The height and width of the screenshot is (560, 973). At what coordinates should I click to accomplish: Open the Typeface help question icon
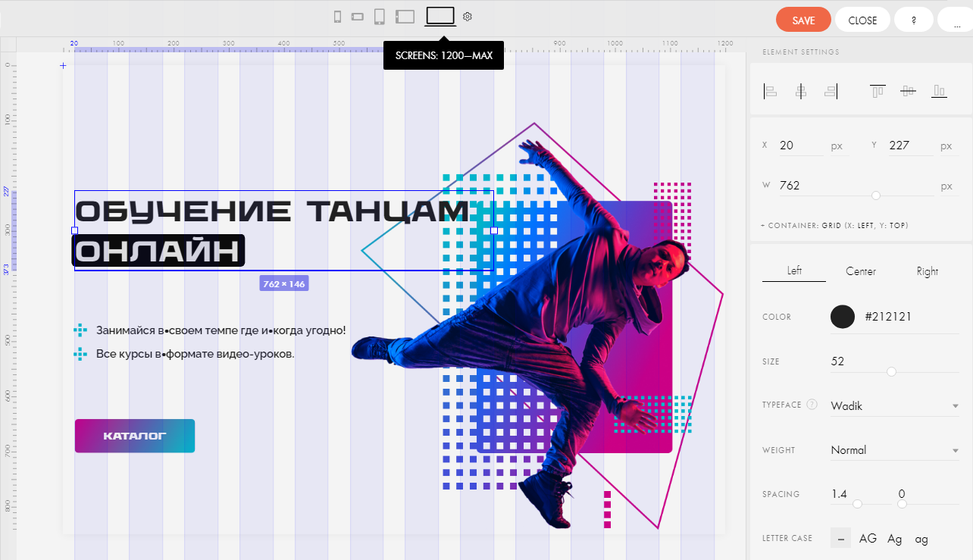[x=812, y=405]
